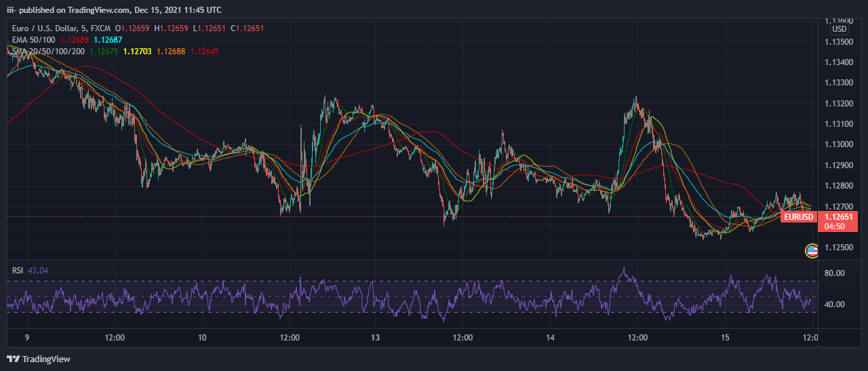Open the Euro / U.S. Dollar symbol legend

pos(61,28)
